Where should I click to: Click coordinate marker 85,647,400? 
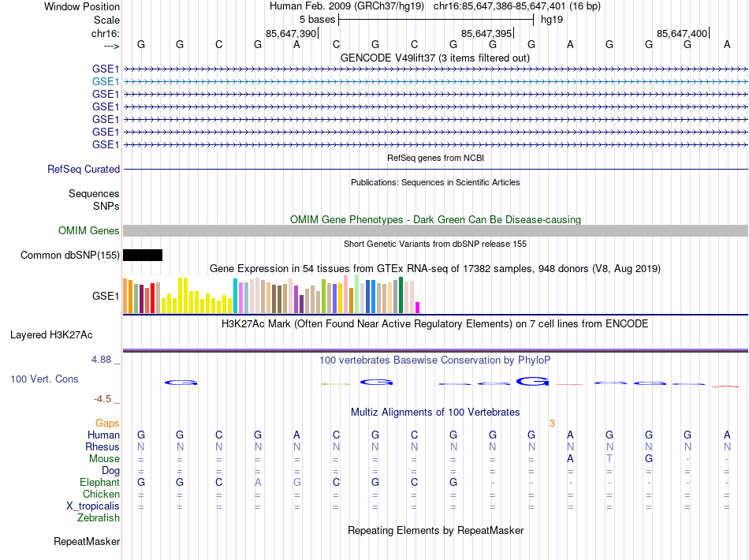[682, 33]
